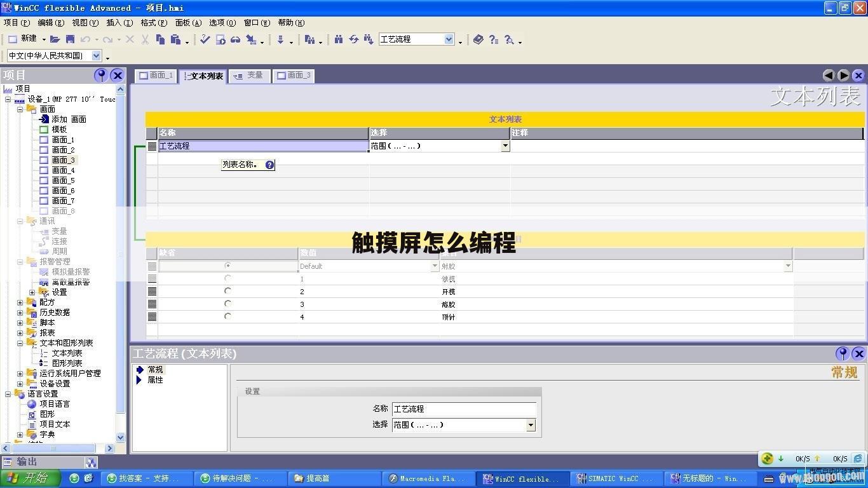Select 画面_5 in project tree
This screenshot has width=868, height=488.
pos(63,180)
